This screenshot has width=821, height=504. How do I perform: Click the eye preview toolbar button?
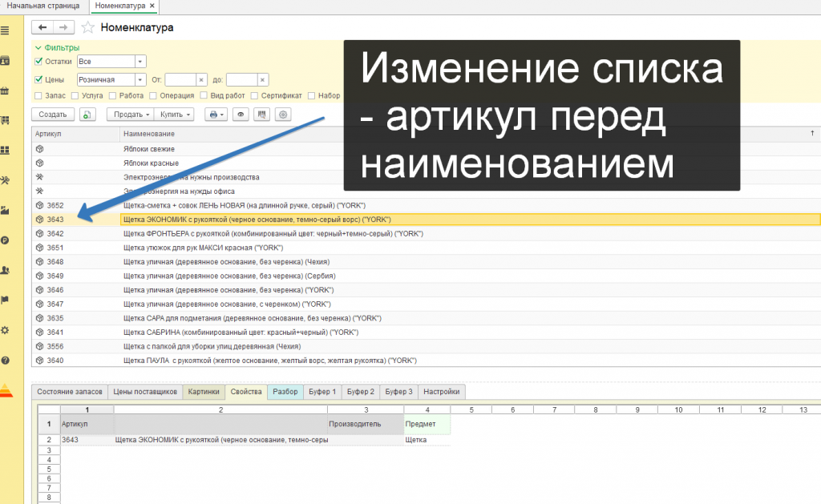tap(241, 114)
